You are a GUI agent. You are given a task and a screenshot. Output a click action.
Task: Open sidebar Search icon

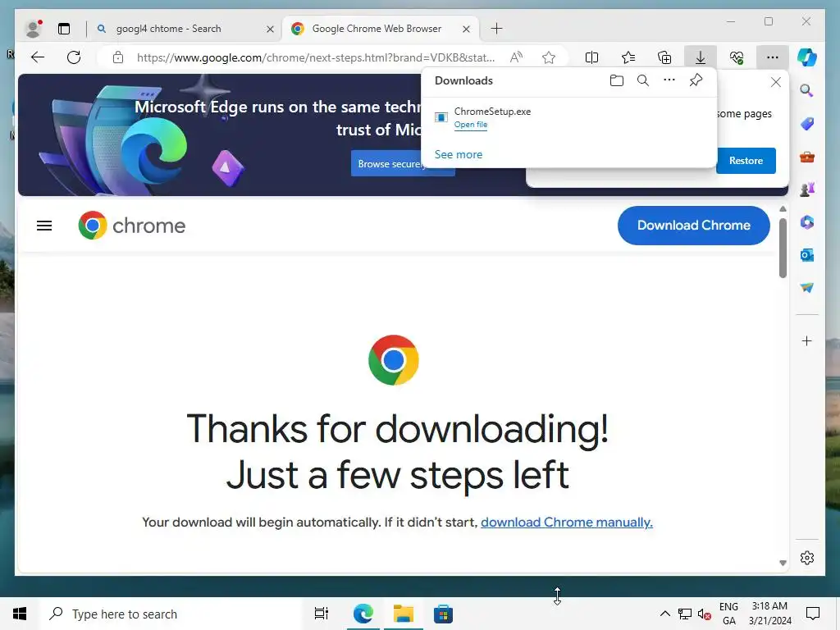click(x=807, y=90)
